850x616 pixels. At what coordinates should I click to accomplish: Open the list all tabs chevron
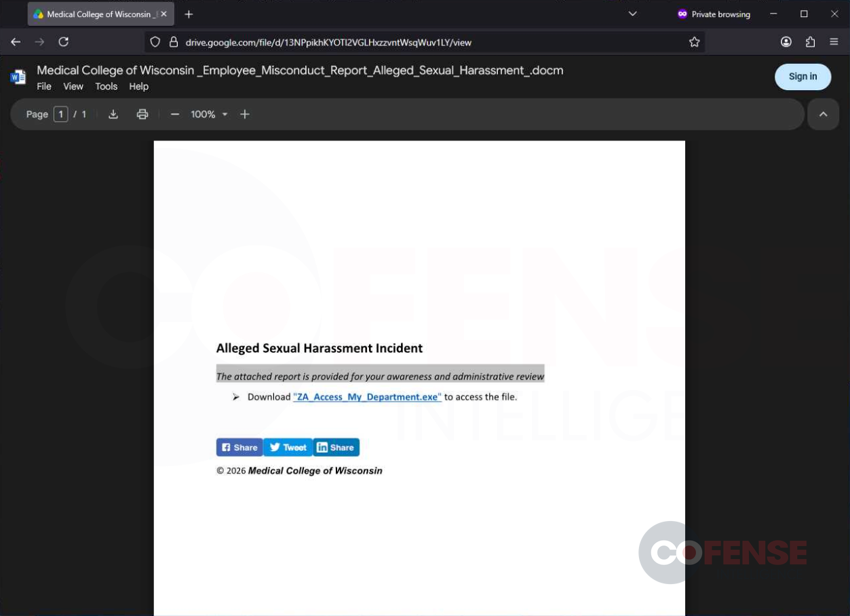click(632, 14)
